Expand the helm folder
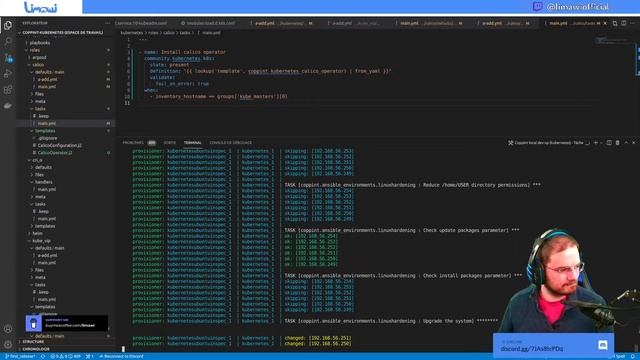 38,233
